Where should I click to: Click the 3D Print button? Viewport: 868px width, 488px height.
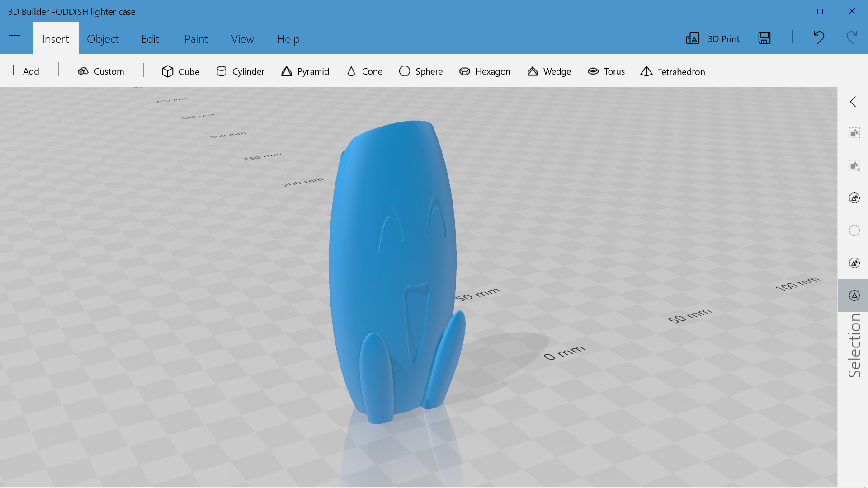[713, 38]
